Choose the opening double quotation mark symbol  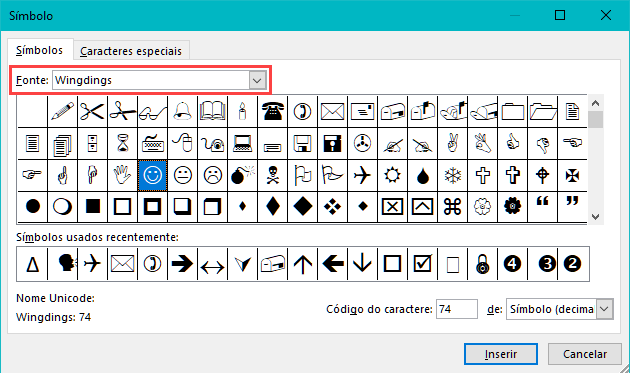coord(542,207)
